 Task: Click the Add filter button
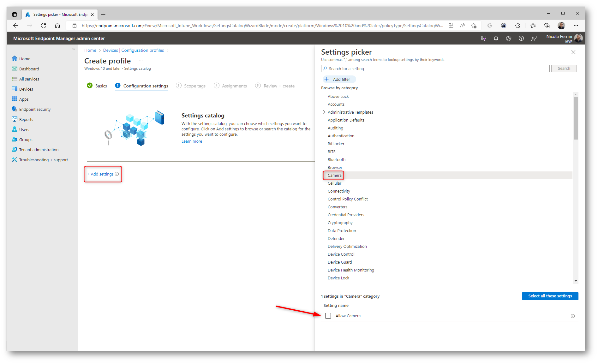(x=339, y=79)
